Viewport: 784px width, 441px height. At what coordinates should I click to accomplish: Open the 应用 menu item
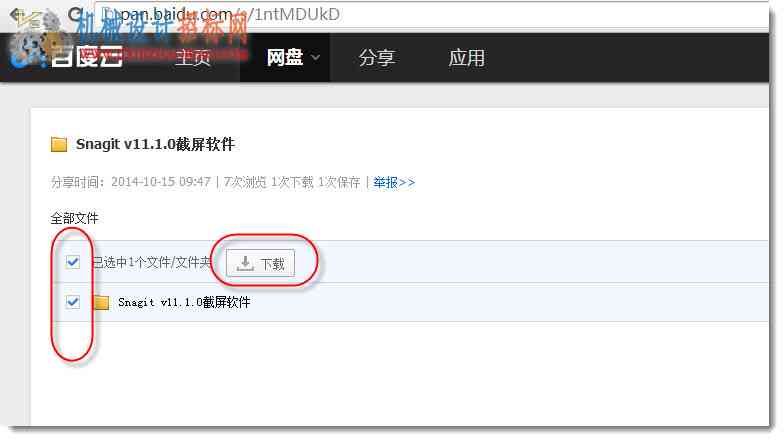[x=466, y=58]
